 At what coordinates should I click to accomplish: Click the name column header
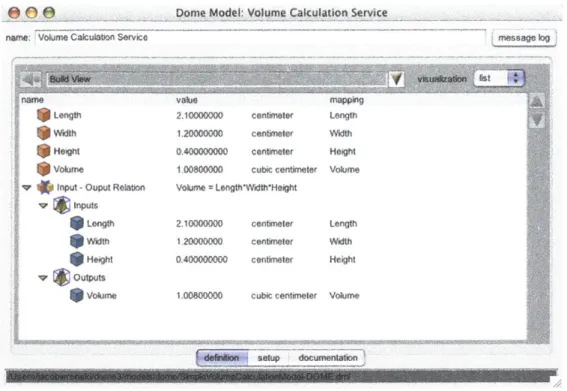(x=32, y=100)
